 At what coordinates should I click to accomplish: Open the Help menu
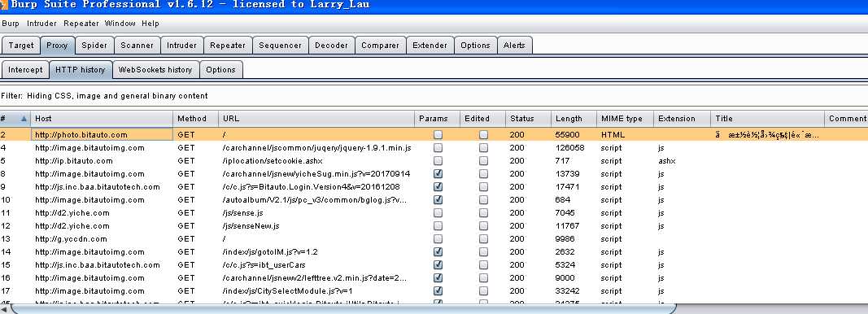[150, 24]
